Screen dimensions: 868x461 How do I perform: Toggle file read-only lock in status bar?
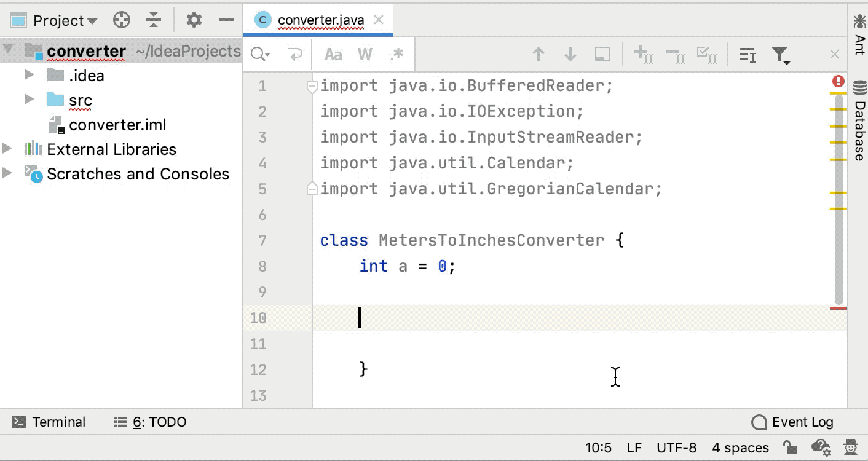click(x=789, y=447)
